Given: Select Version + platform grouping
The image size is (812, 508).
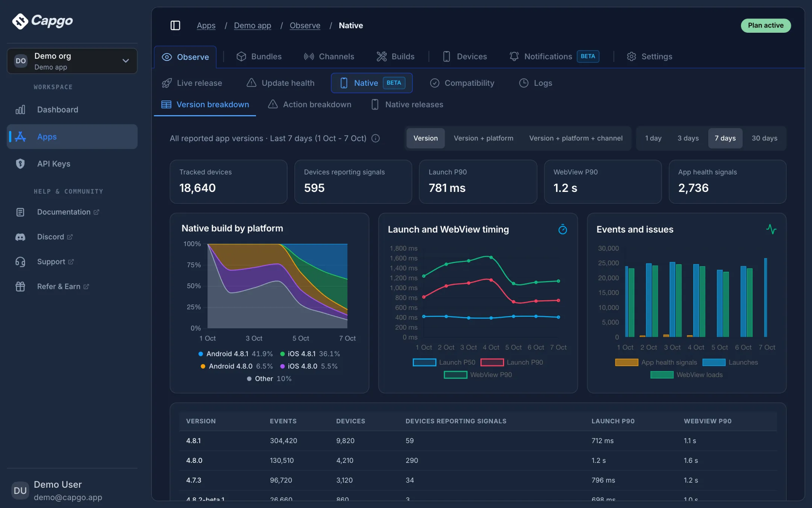Looking at the screenshot, I should tap(483, 138).
